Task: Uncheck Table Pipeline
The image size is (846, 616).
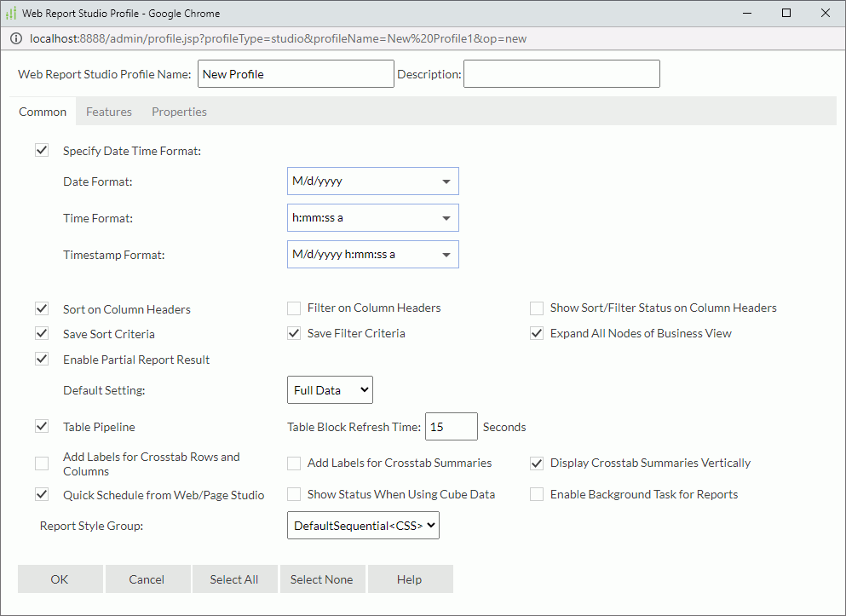Action: pyautogui.click(x=42, y=426)
